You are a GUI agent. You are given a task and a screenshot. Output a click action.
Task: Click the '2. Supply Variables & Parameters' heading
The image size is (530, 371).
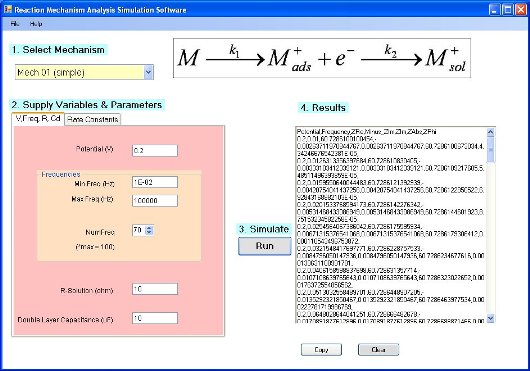tap(87, 105)
